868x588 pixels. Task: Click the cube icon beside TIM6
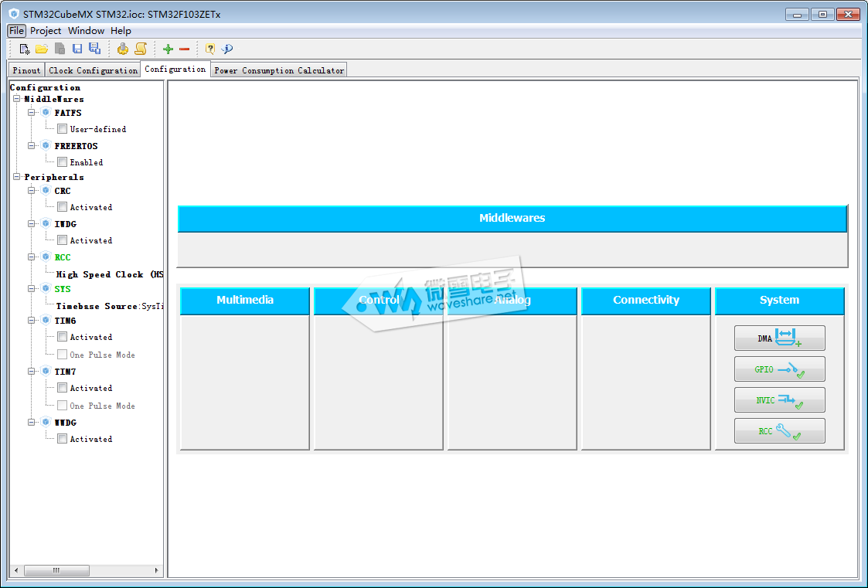[x=46, y=321]
